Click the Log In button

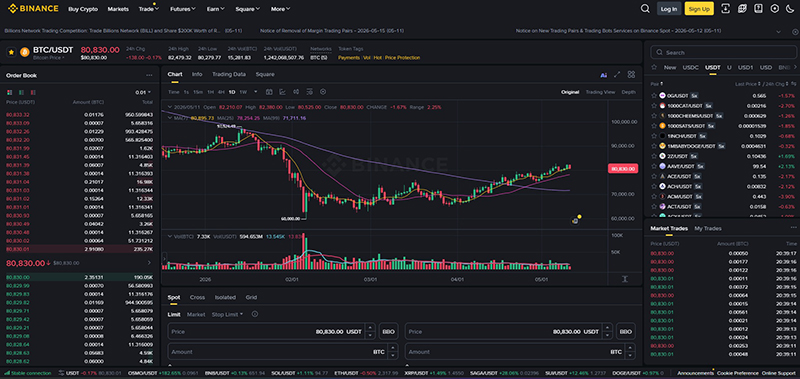(668, 9)
